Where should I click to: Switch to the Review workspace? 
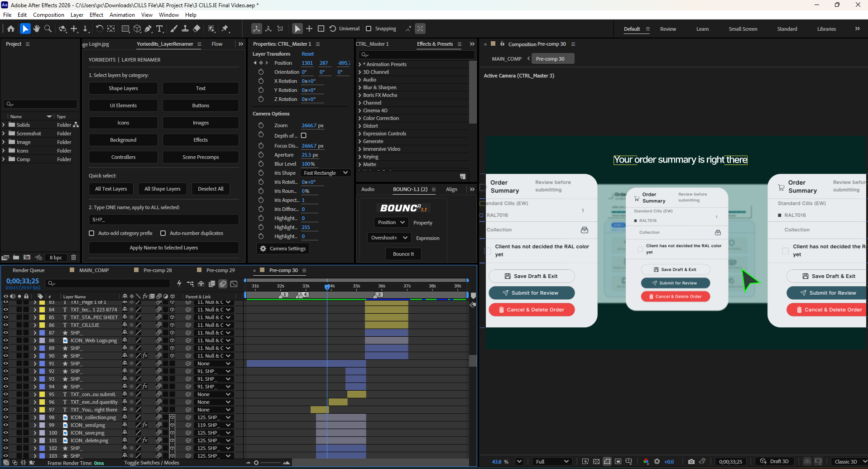point(668,29)
